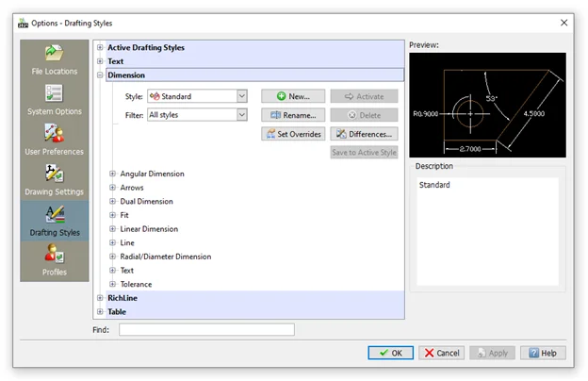Confirm with the OK button
The width and height of the screenshot is (588, 381).
click(x=390, y=353)
